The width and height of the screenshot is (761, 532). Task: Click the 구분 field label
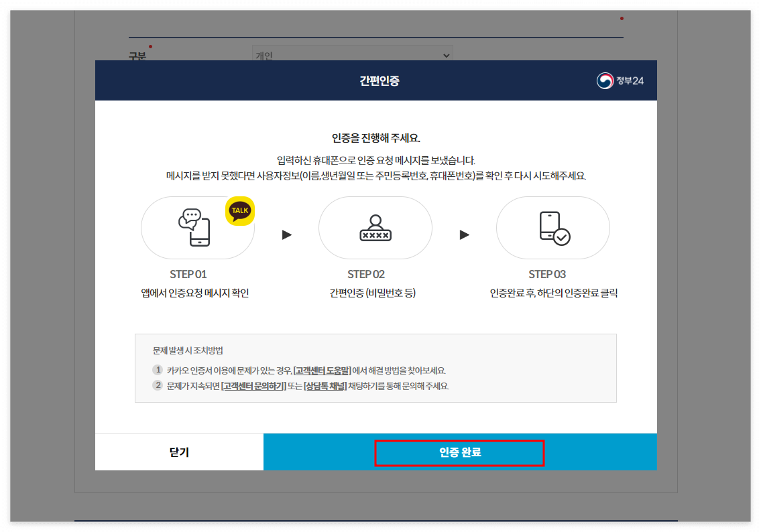point(136,57)
